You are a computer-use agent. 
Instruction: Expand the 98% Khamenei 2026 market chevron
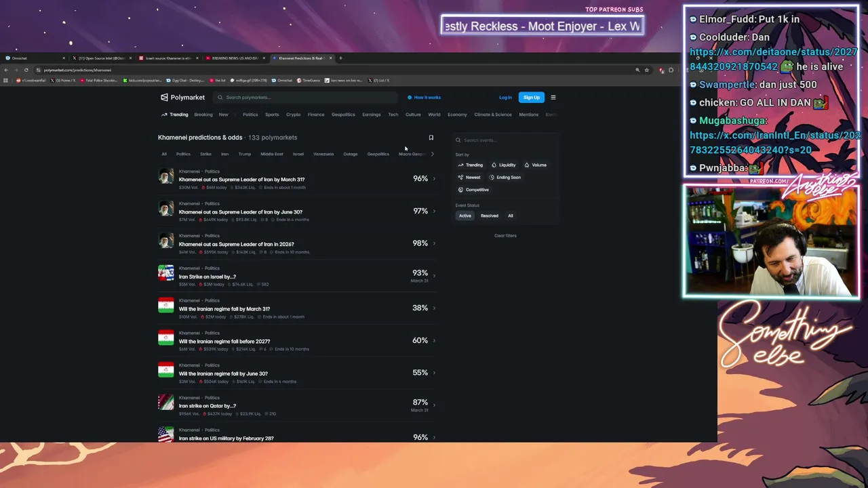click(434, 243)
